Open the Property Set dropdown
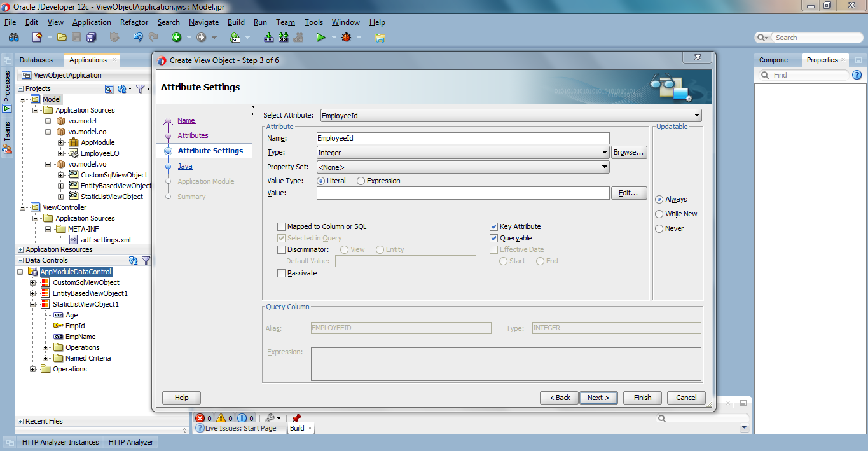 click(x=605, y=166)
